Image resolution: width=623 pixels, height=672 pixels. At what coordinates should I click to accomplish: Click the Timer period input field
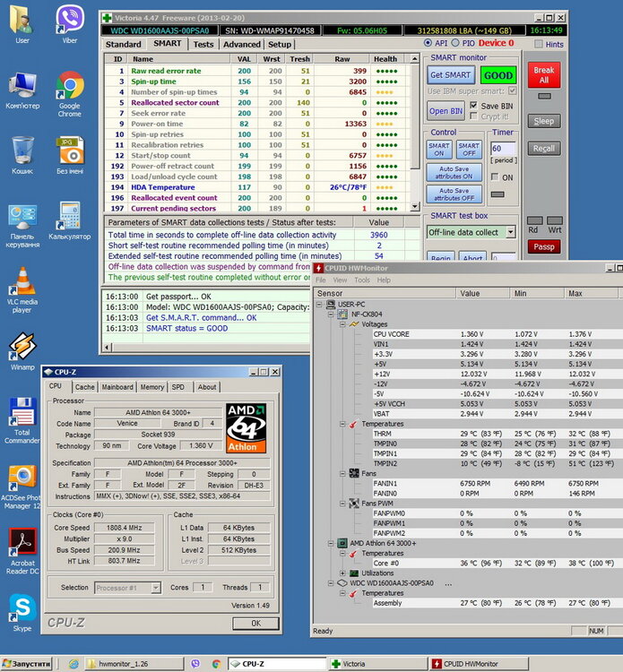[x=503, y=149]
